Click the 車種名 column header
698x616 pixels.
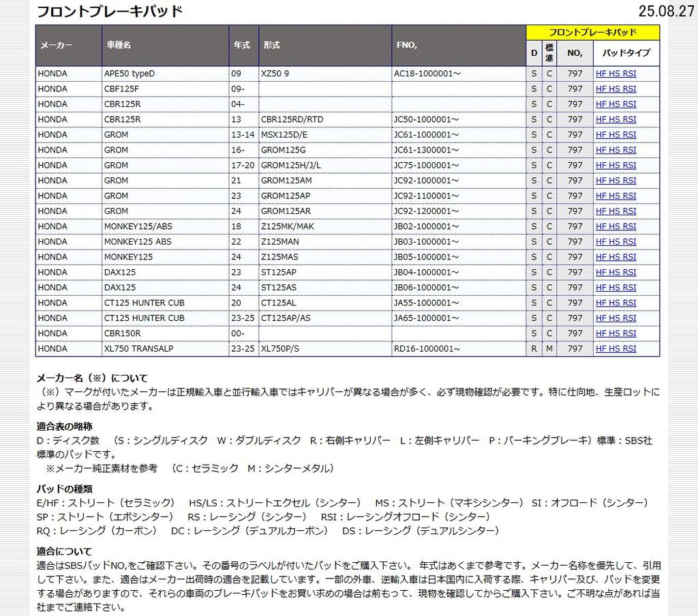coord(119,45)
